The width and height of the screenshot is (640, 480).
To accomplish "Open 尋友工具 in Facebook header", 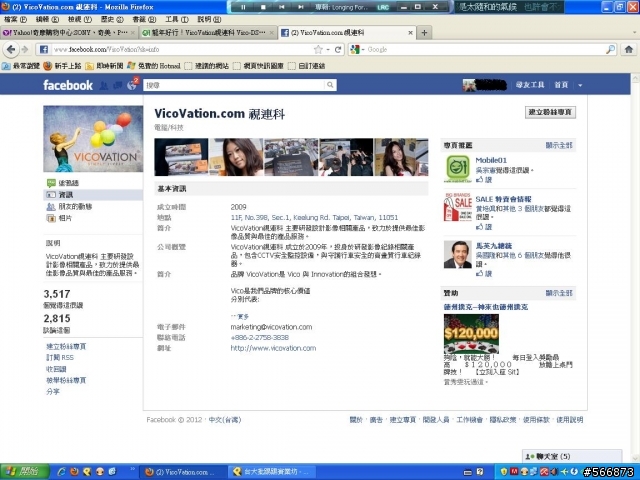I will [x=530, y=85].
